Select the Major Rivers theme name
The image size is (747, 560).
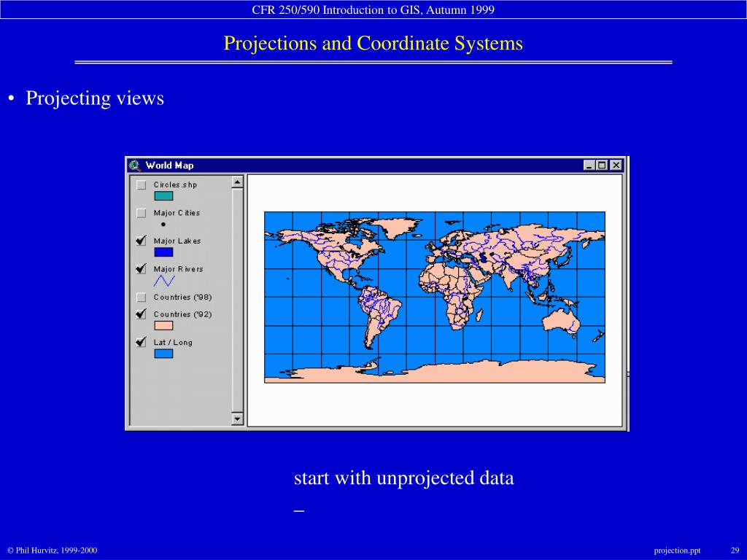[178, 269]
